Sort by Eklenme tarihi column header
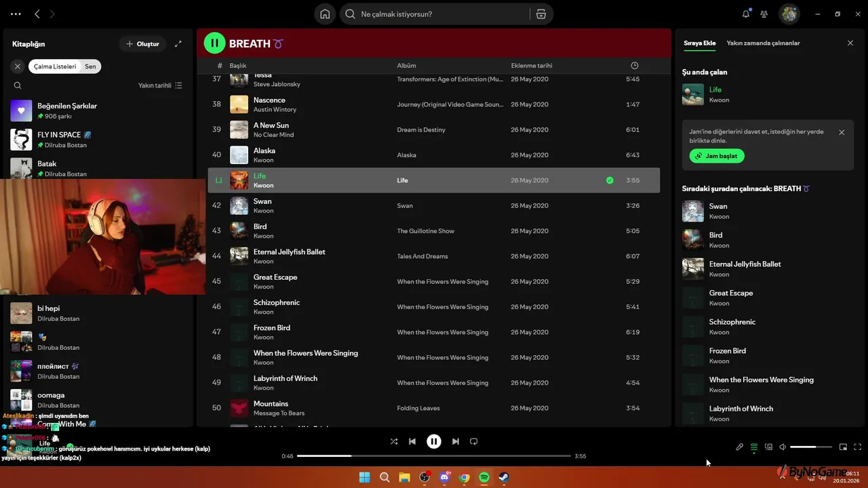Image resolution: width=868 pixels, height=488 pixels. 532,66
